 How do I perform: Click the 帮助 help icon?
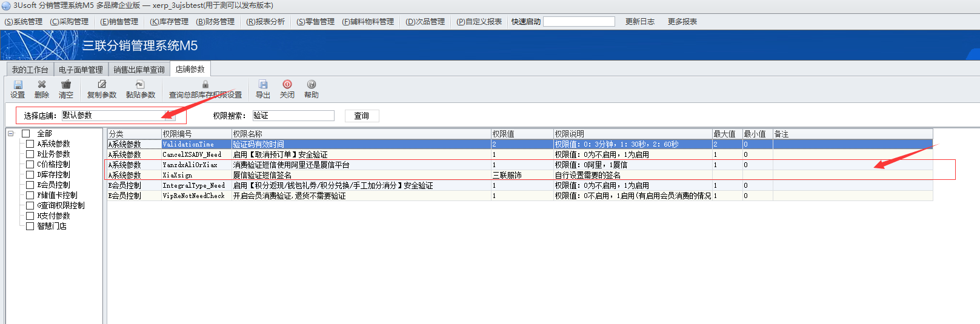pyautogui.click(x=312, y=84)
